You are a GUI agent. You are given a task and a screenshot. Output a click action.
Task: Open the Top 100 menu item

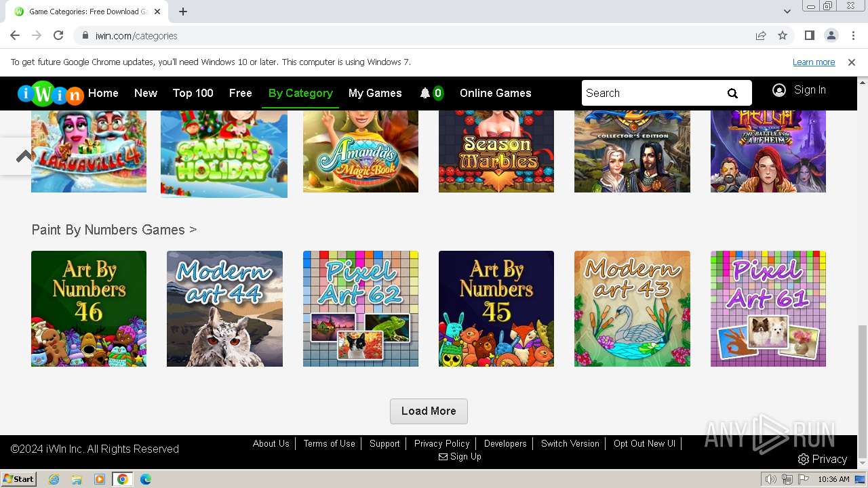pos(193,94)
